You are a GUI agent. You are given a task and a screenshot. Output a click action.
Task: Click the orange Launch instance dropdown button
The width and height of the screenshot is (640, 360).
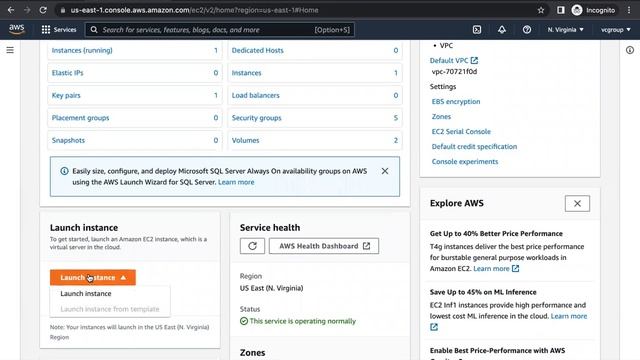coord(93,278)
